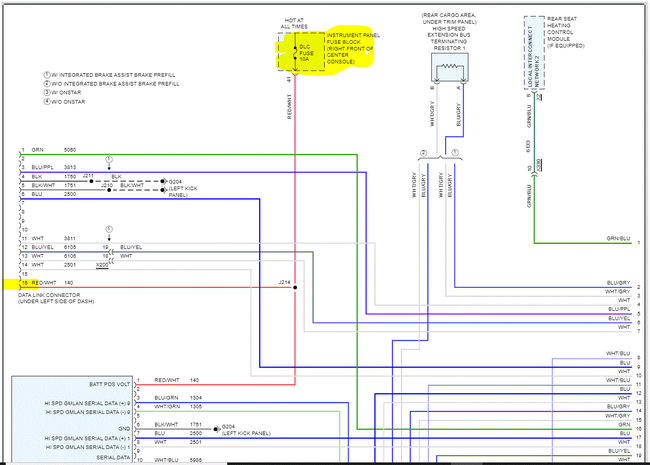Screen dimensions: 650x465
Task: Click the fuse symbol inside the fuse block
Action: click(295, 53)
